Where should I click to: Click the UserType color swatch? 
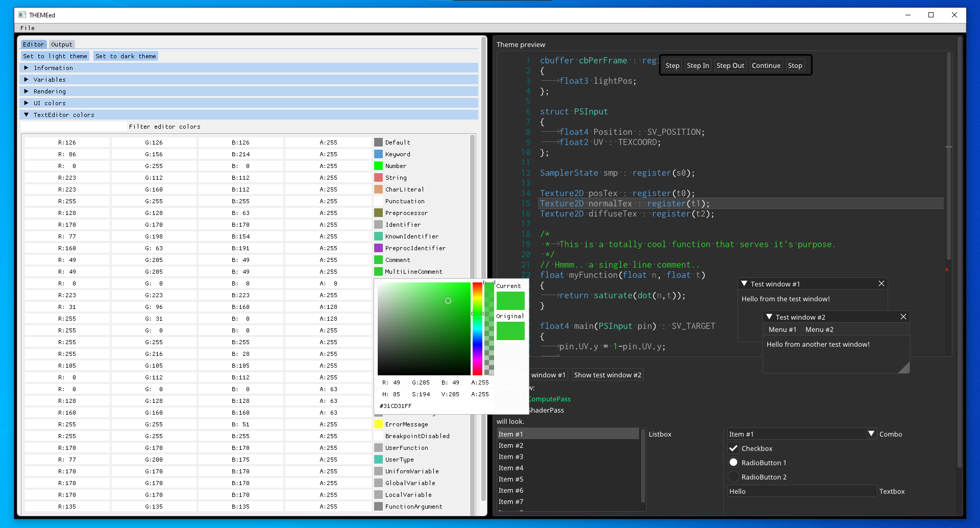378,460
